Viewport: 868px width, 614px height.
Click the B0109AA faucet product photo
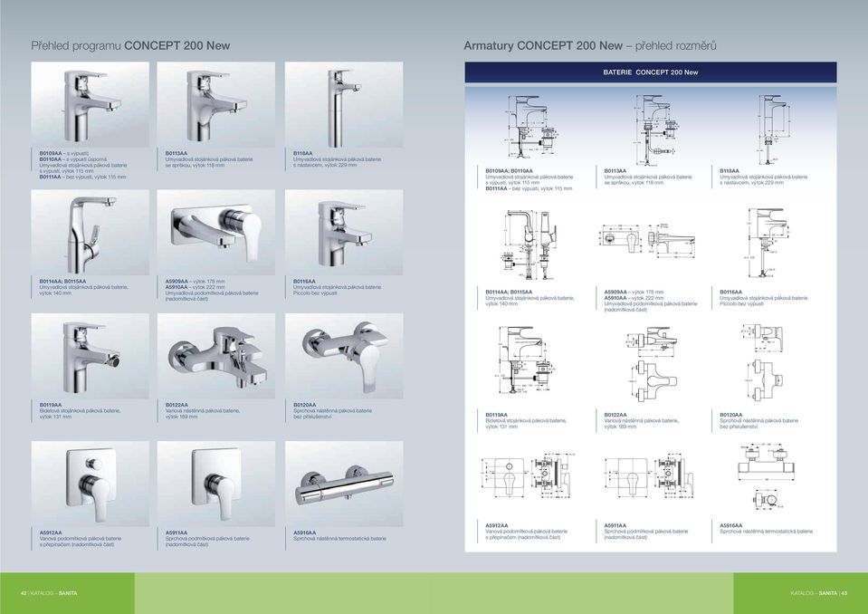[91, 105]
